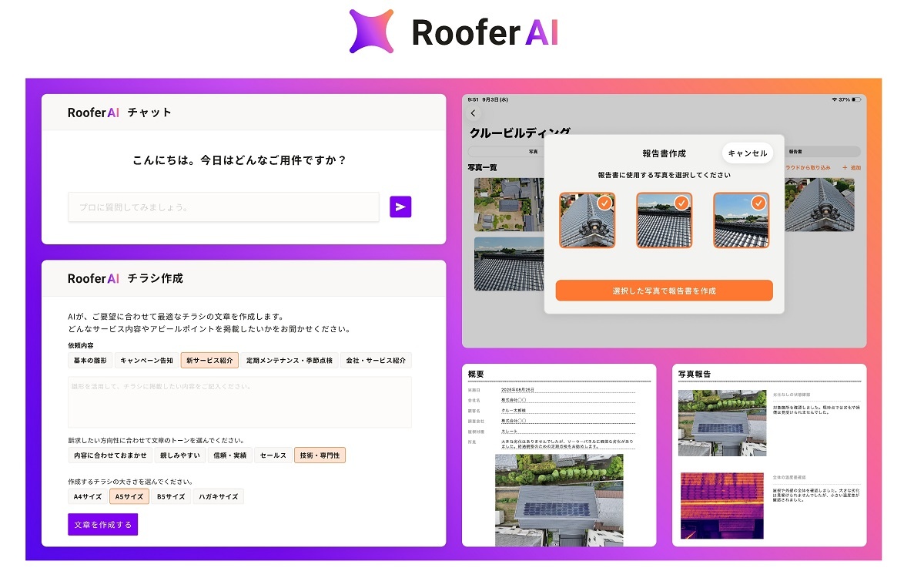Click the 文章を作成する button
Viewport: 924px width, 578px height.
(102, 524)
